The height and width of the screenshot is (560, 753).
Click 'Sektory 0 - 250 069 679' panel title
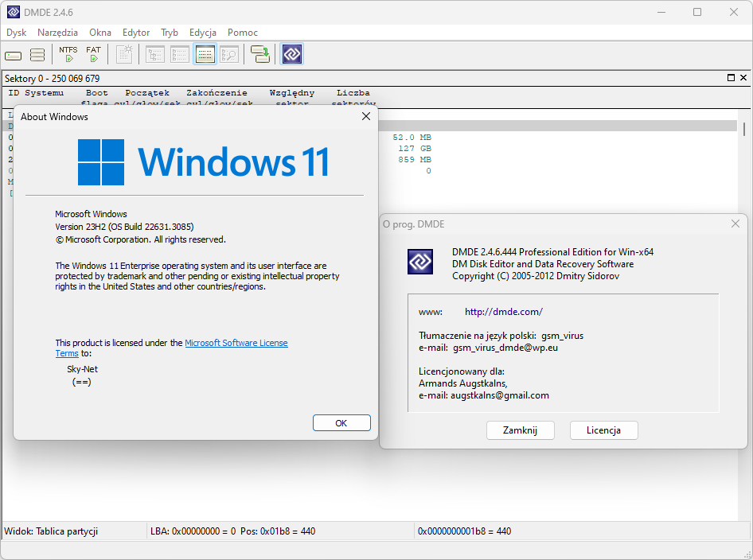(x=53, y=78)
